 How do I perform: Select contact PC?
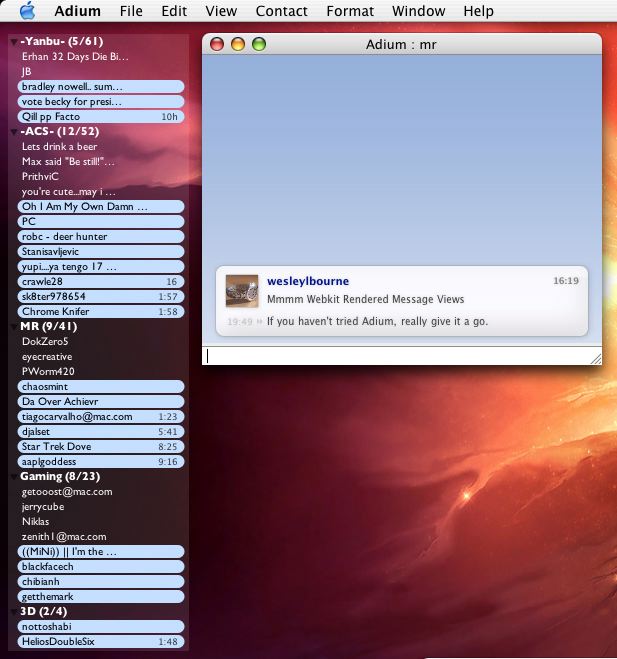(x=101, y=221)
